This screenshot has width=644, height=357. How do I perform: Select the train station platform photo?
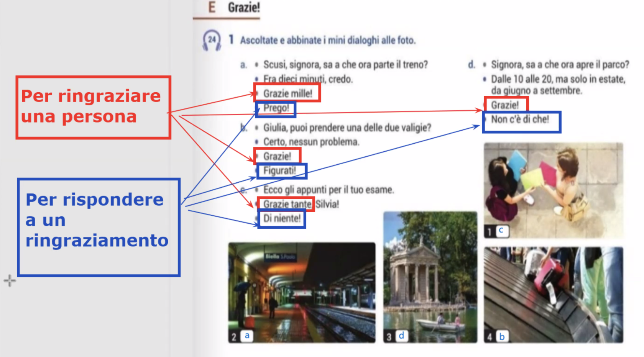tap(302, 292)
